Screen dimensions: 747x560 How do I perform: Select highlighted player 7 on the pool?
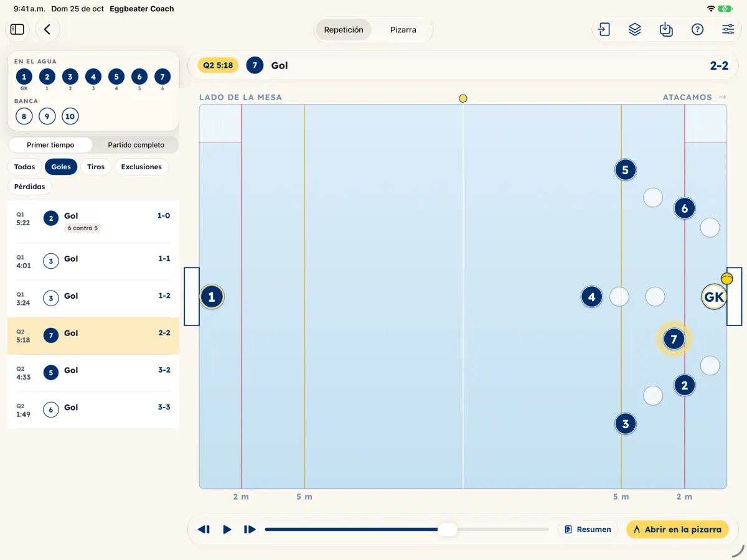(674, 339)
